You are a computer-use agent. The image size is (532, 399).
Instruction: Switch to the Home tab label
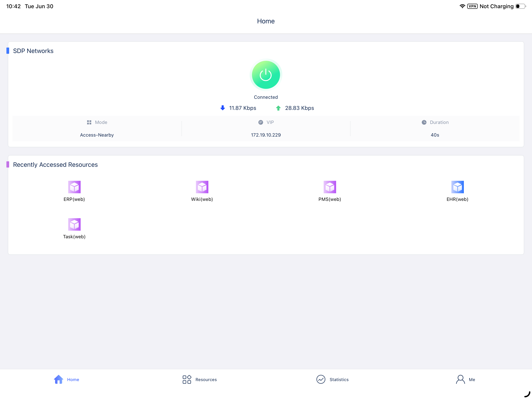coord(73,380)
